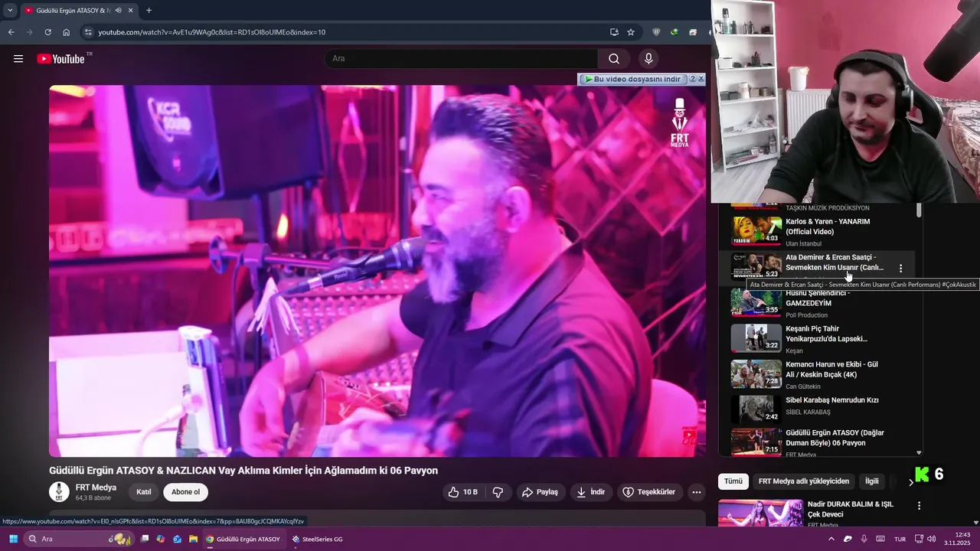This screenshot has width=980, height=551.
Task: Open the FRT Medya channel avatar
Action: [x=59, y=492]
